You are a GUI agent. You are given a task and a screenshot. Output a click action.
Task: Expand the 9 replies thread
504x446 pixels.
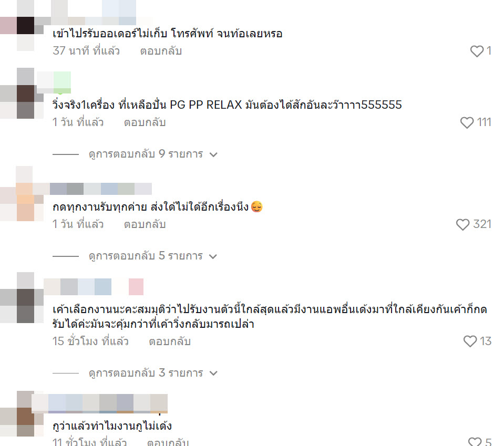153,154
